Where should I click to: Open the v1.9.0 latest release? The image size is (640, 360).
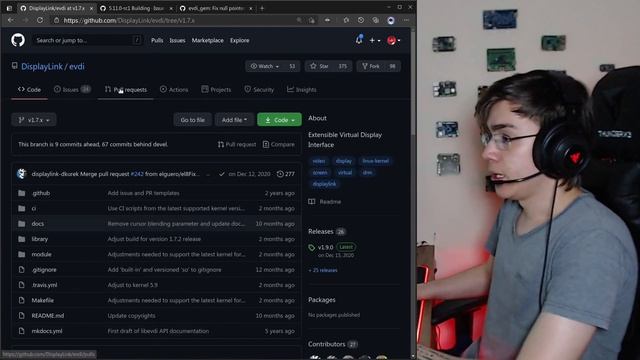(x=326, y=247)
